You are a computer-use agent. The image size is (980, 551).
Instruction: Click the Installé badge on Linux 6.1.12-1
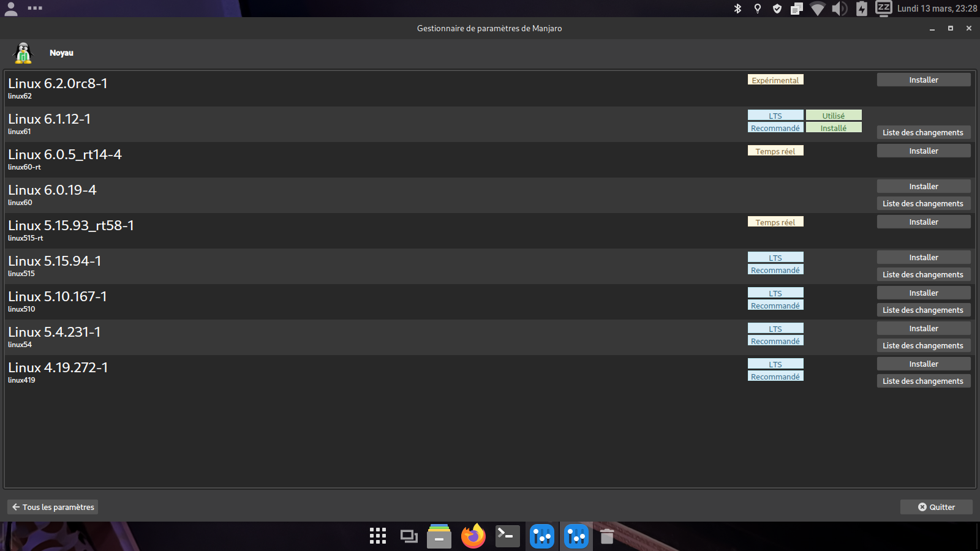pyautogui.click(x=834, y=128)
